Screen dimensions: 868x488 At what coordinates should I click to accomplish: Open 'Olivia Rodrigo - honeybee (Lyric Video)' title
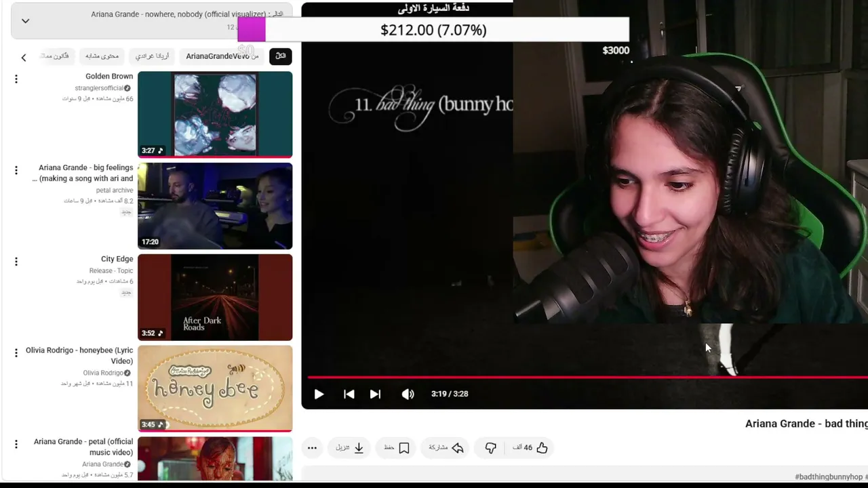(79, 356)
